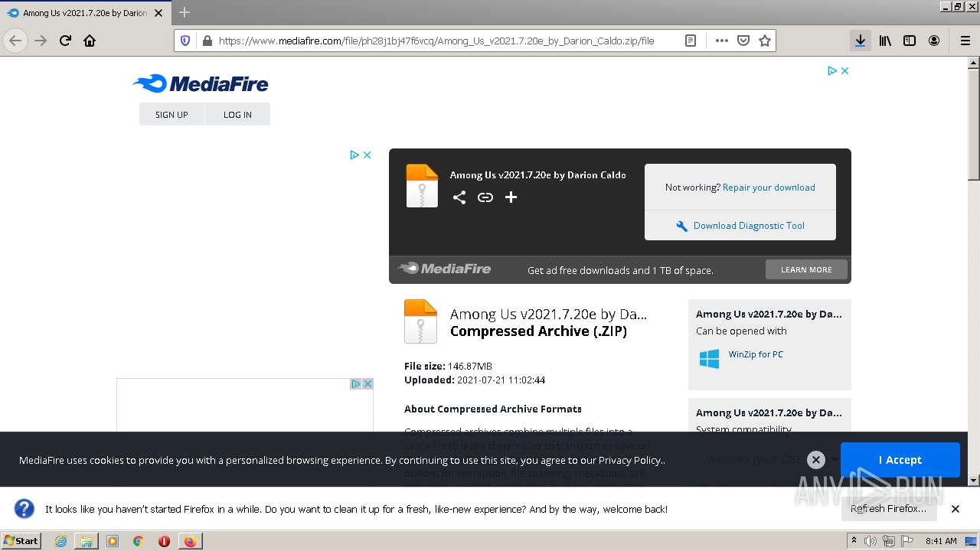Click SIGN UP button
This screenshot has height=551, width=980.
[x=171, y=114]
